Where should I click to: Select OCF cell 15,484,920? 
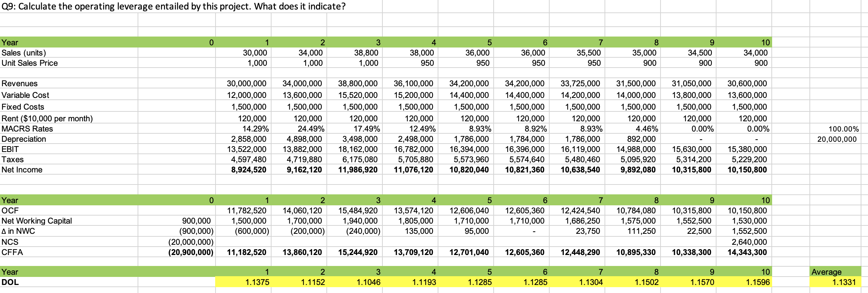(x=358, y=210)
